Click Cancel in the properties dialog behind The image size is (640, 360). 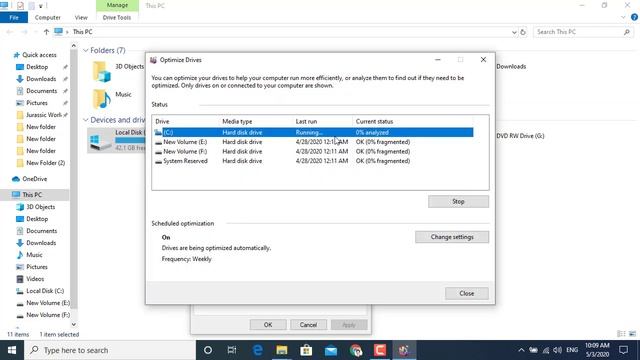tap(308, 324)
